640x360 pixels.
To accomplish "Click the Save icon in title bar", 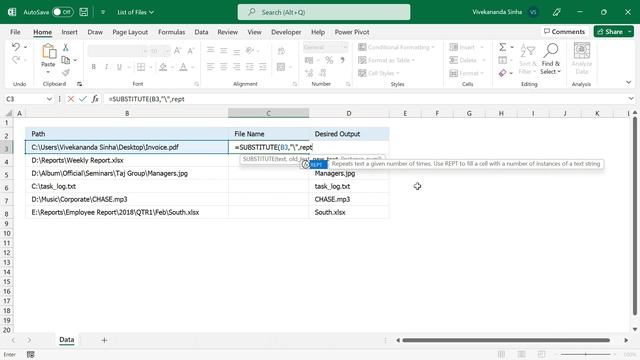I will point(84,12).
